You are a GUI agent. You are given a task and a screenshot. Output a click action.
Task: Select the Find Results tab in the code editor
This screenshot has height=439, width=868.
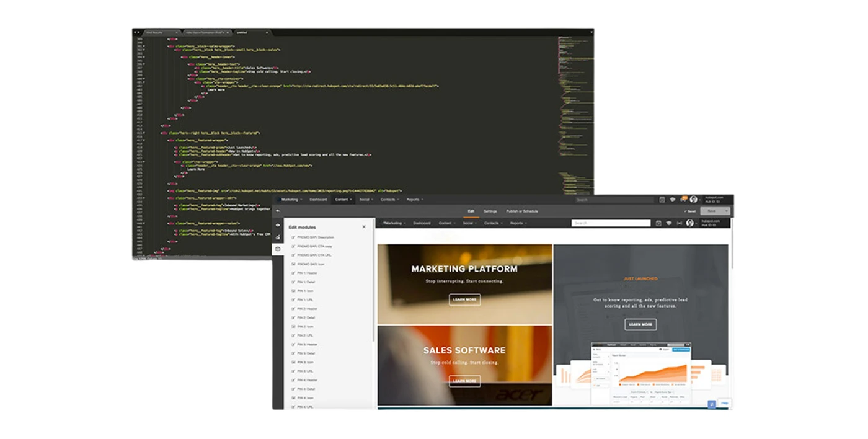161,32
